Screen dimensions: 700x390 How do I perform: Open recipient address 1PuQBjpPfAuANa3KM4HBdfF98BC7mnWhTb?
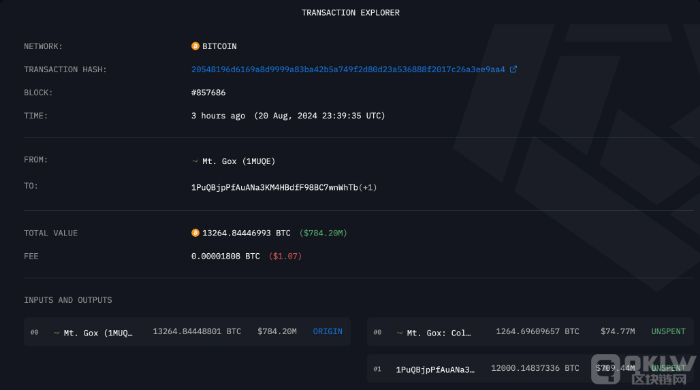tap(275, 187)
